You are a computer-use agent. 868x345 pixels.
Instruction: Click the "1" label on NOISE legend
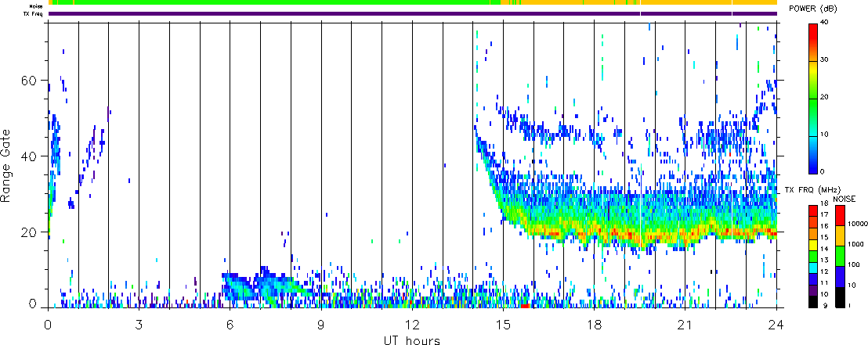pyautogui.click(x=850, y=306)
